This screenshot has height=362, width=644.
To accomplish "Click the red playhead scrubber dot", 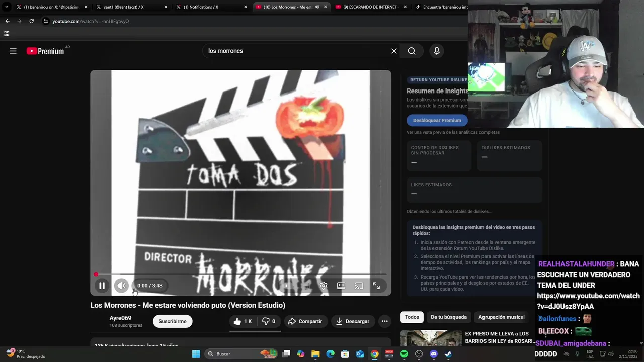I will 96,274.
